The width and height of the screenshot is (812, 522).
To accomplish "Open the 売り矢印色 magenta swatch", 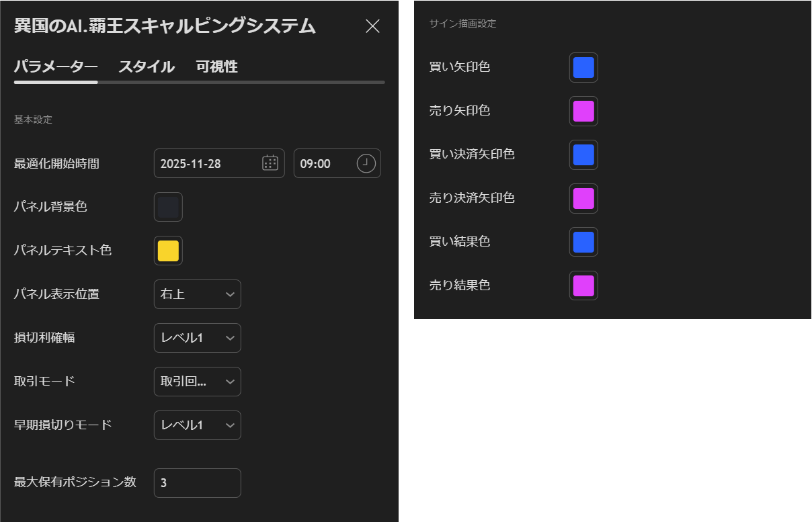I will tap(583, 111).
